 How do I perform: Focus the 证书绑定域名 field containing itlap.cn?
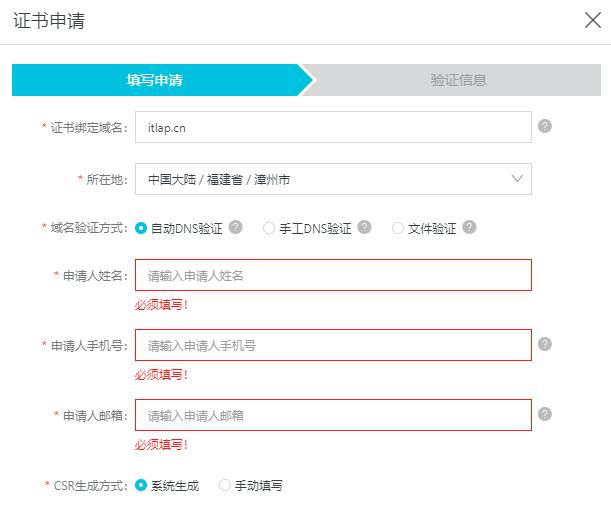click(x=333, y=127)
